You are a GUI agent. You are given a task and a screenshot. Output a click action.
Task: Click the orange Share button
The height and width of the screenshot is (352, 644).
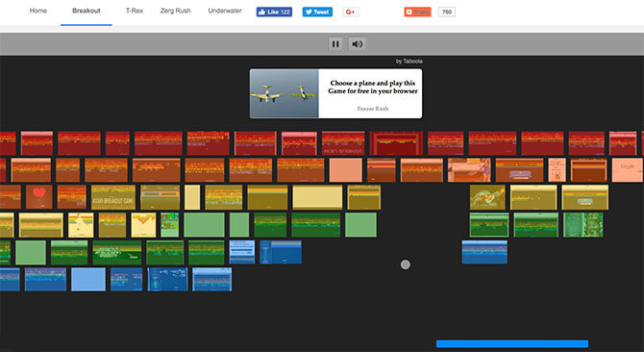coord(417,12)
